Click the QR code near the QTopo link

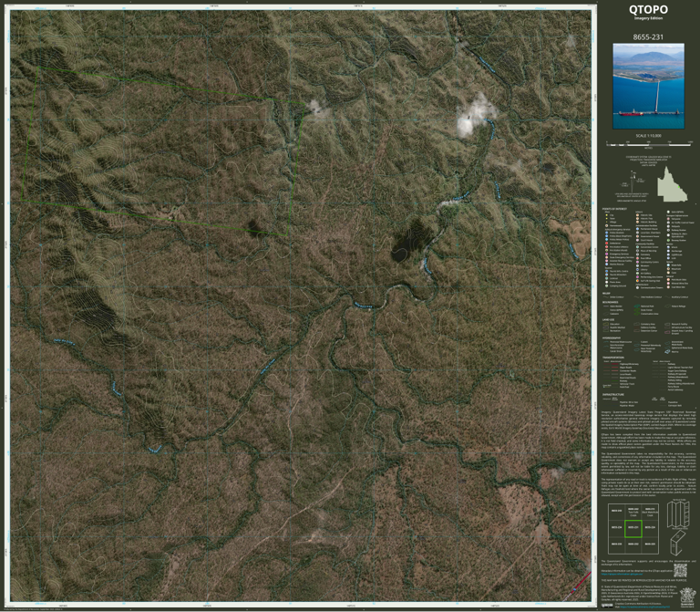(x=680, y=570)
